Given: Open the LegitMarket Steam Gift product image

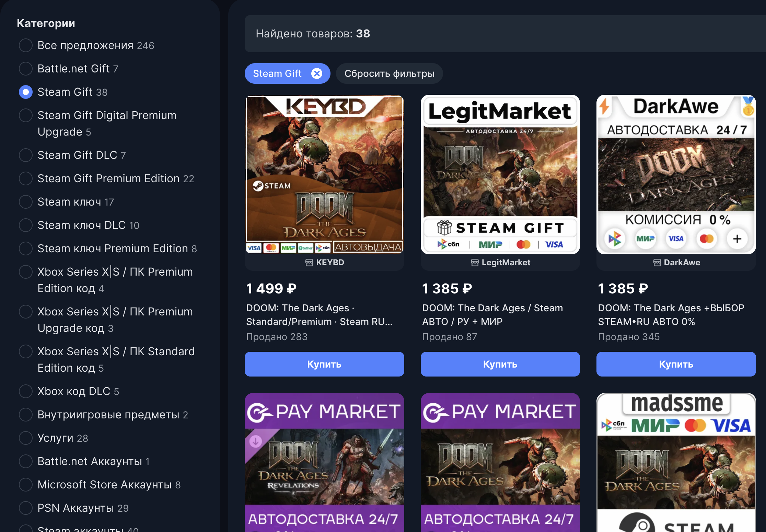Looking at the screenshot, I should [x=500, y=174].
